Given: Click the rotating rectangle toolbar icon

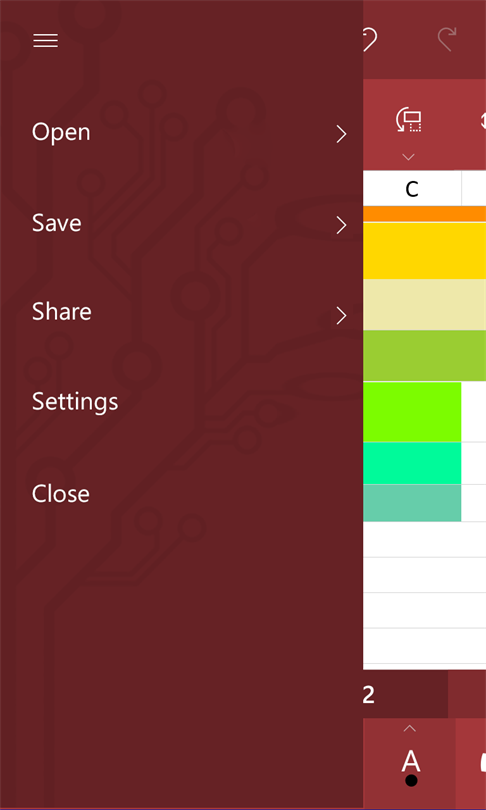Looking at the screenshot, I should [x=409, y=120].
